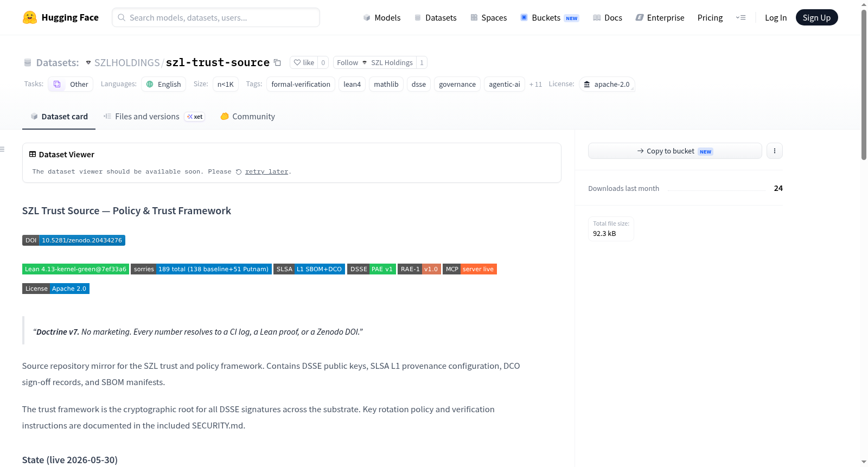Click the Log In link
868x467 pixels.
point(776,18)
